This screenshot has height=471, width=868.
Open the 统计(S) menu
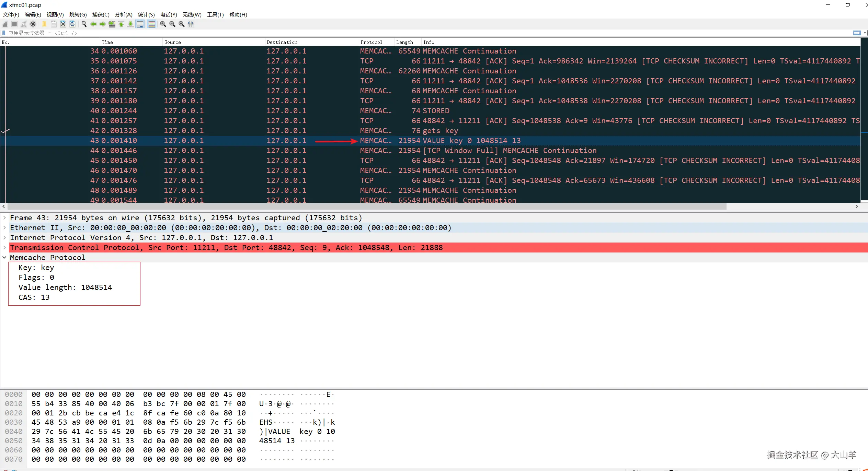[x=146, y=14]
